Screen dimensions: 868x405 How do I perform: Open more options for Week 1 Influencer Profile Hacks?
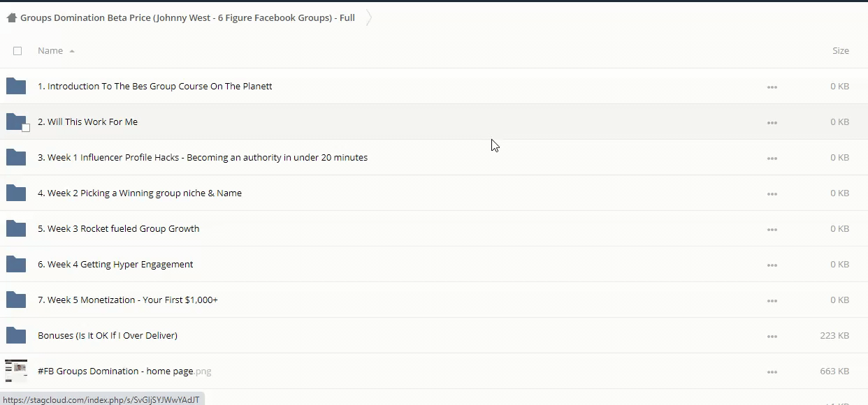pyautogui.click(x=772, y=158)
